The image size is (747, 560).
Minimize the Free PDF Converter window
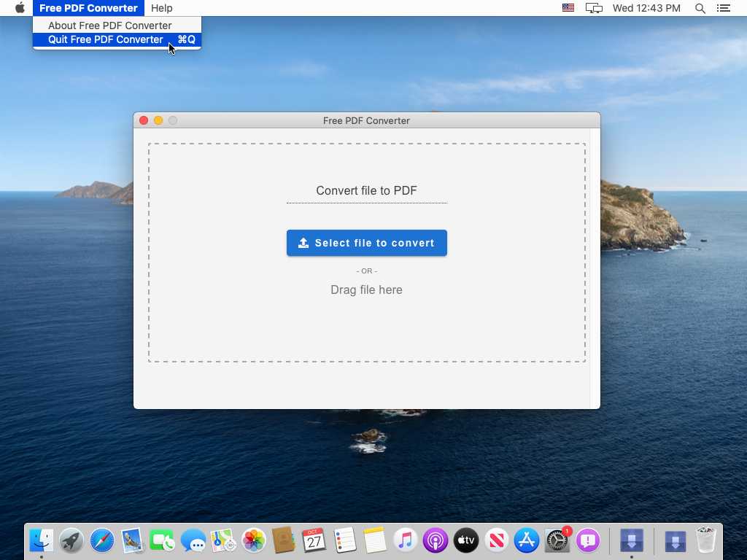coord(158,120)
